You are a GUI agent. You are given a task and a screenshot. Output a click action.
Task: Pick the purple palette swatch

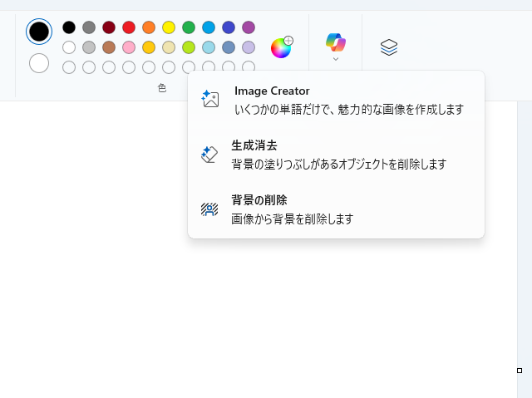pos(249,27)
